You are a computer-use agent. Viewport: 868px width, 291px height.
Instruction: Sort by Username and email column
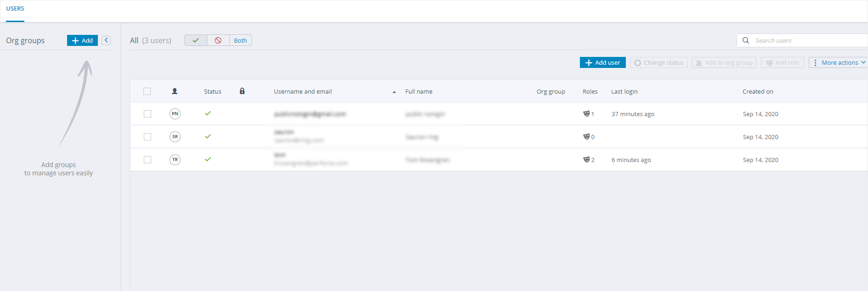pos(303,92)
